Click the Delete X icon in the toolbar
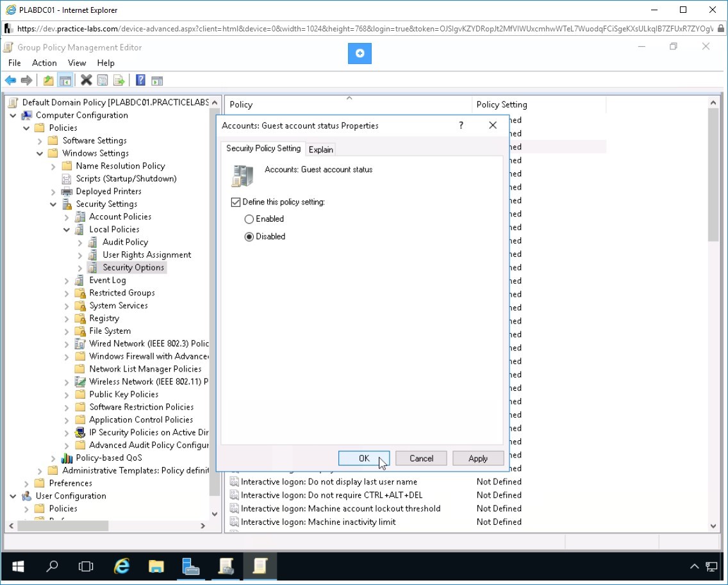The height and width of the screenshot is (585, 728). [86, 80]
